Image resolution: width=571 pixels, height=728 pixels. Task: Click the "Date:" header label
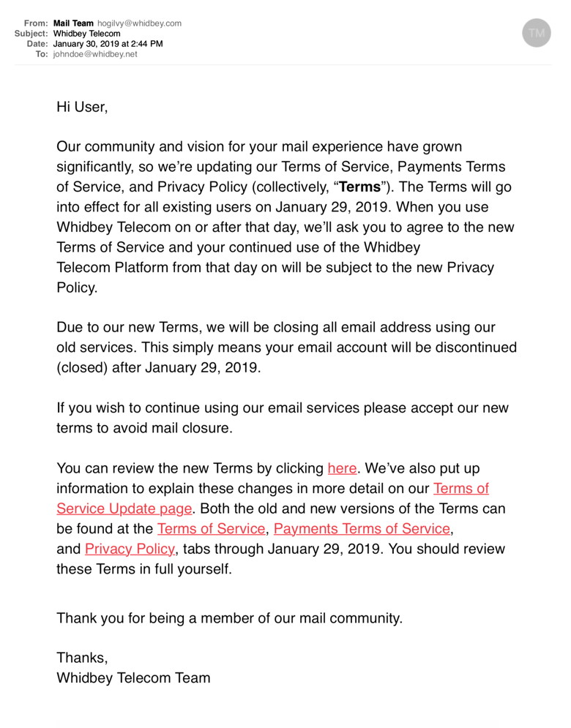(37, 44)
